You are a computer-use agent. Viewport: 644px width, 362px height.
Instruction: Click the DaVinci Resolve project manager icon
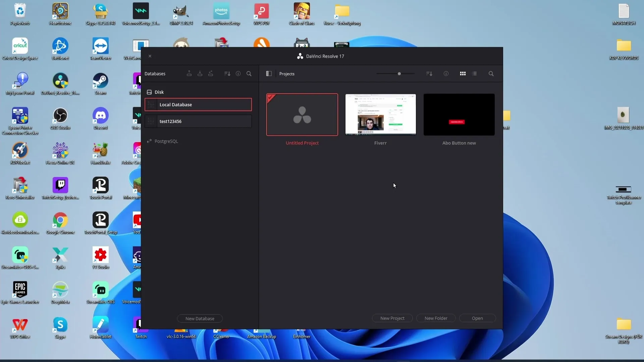point(269,74)
